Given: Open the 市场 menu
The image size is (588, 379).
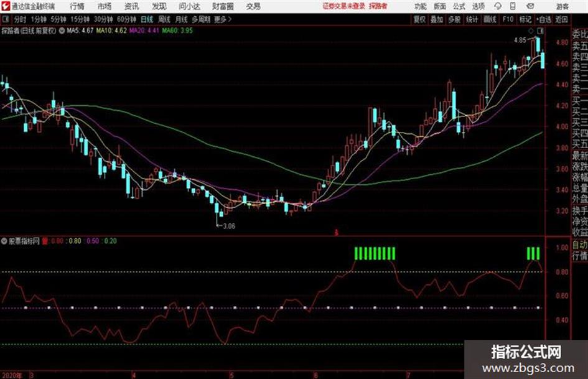Looking at the screenshot, I should tap(105, 6).
